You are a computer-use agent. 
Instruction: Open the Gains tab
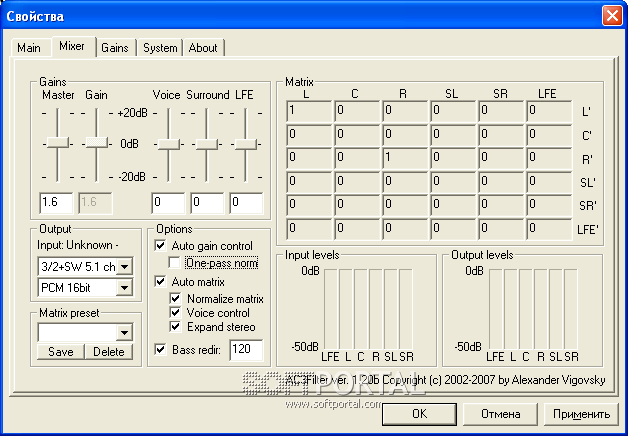tap(115, 48)
